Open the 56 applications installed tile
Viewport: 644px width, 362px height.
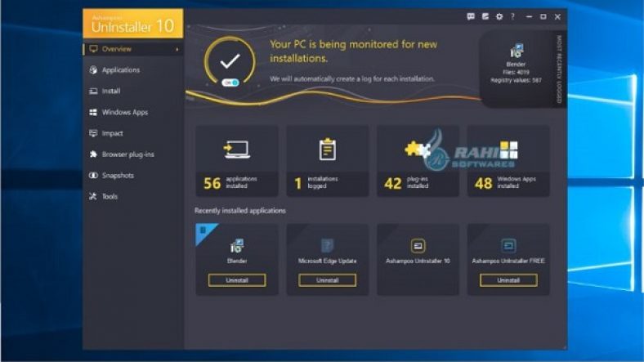click(237, 161)
